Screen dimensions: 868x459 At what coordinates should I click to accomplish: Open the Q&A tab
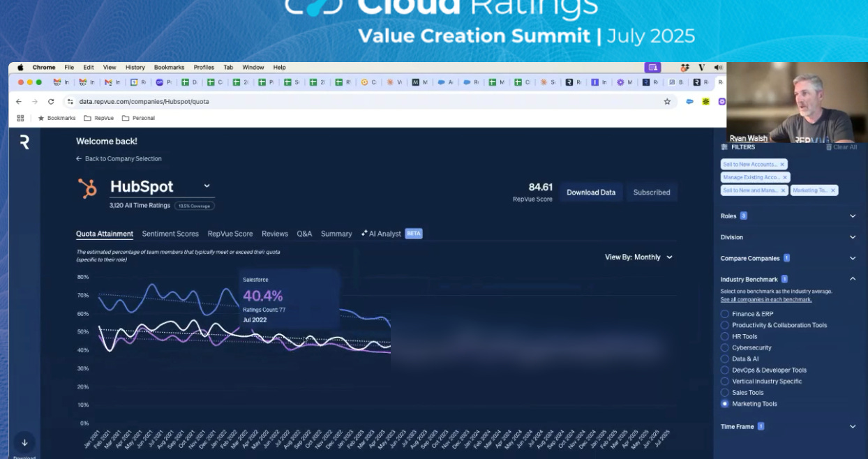pos(304,234)
